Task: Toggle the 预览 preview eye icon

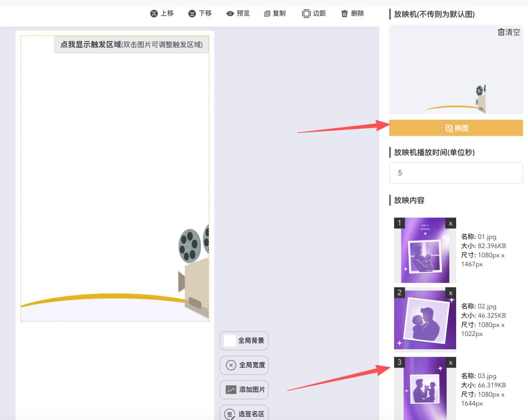Action: [230, 14]
